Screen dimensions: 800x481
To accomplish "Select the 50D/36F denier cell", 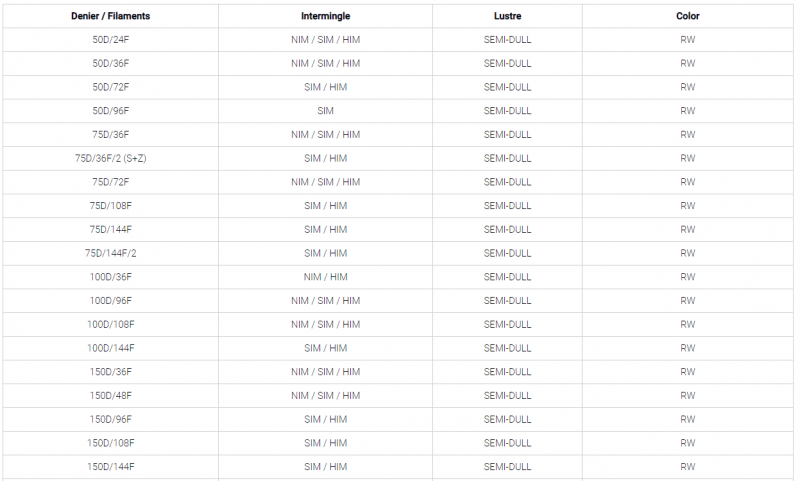I will coord(110,63).
